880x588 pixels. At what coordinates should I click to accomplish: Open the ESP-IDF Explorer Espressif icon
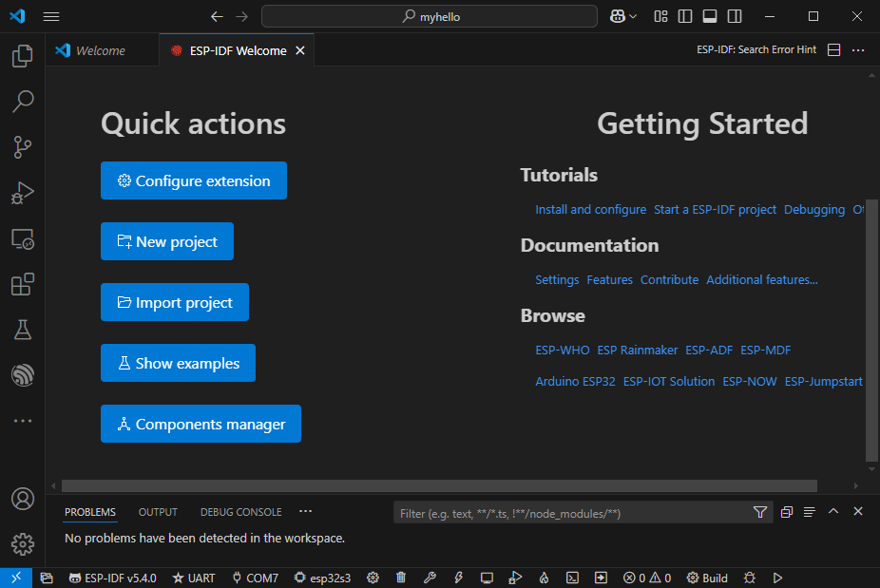coord(23,375)
